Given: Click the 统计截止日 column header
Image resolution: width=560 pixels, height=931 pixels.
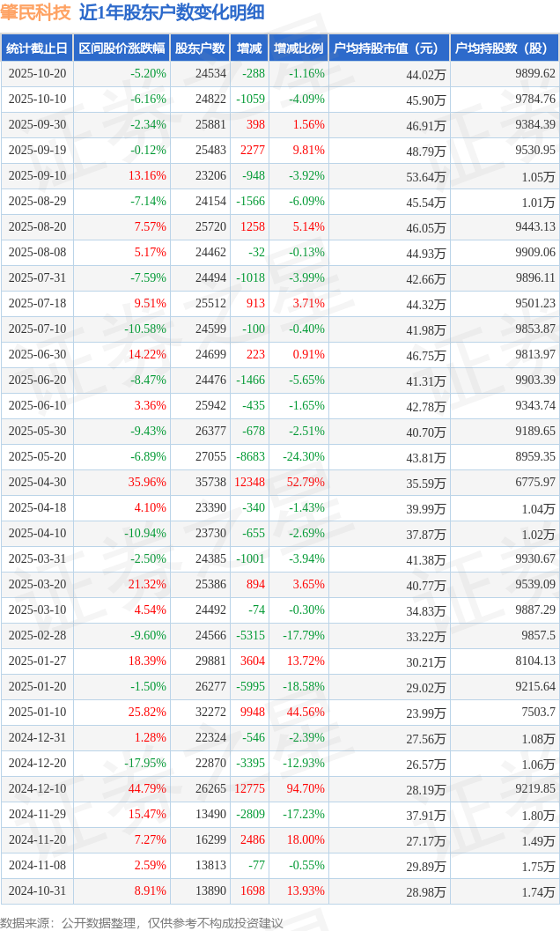Looking at the screenshot, I should [36, 48].
